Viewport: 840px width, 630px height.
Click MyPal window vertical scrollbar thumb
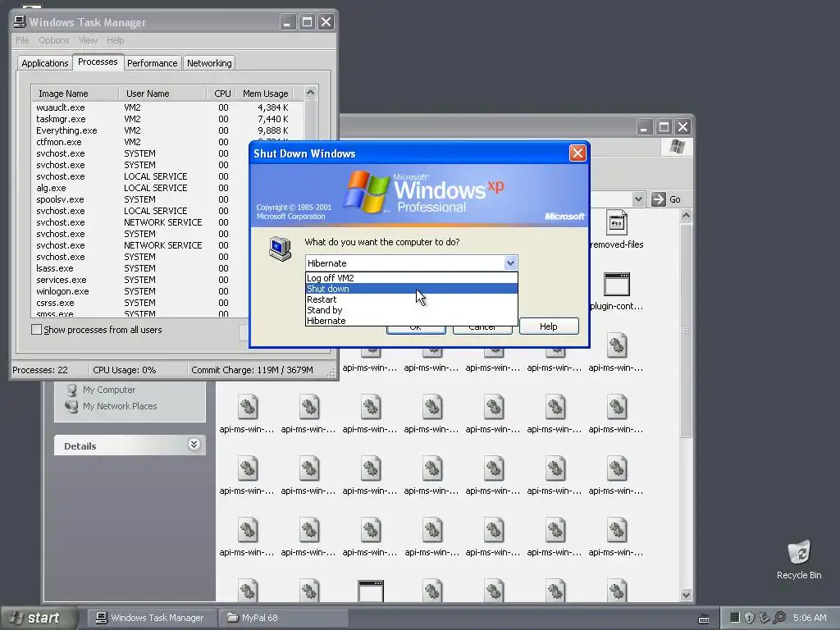[x=687, y=331]
